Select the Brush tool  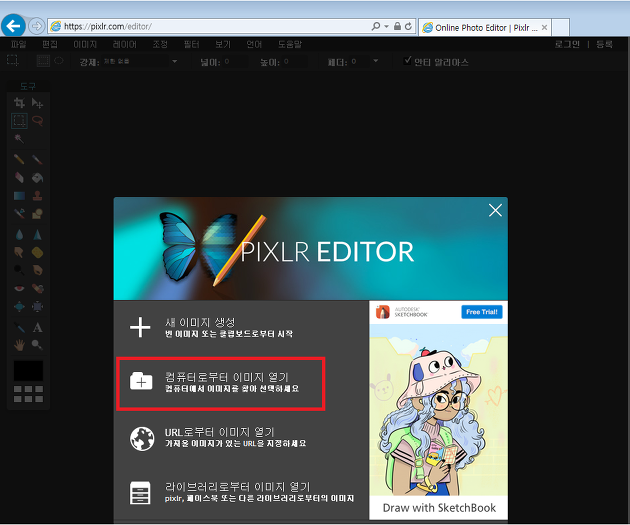coord(37,159)
